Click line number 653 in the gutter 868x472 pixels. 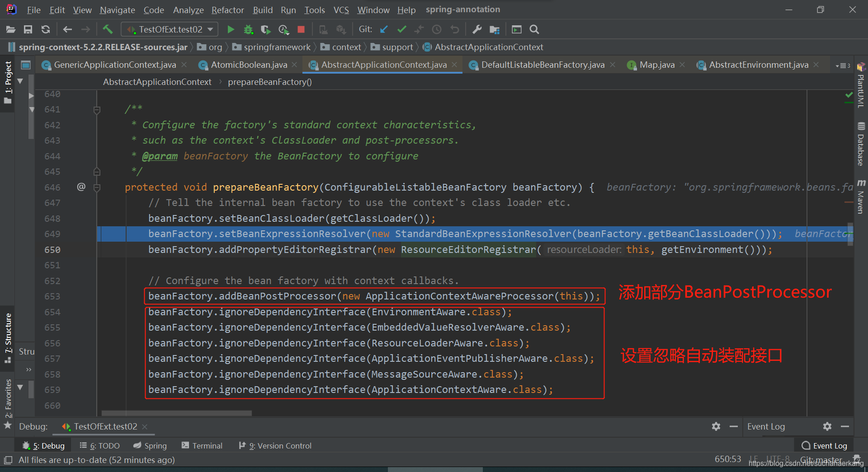click(x=52, y=296)
